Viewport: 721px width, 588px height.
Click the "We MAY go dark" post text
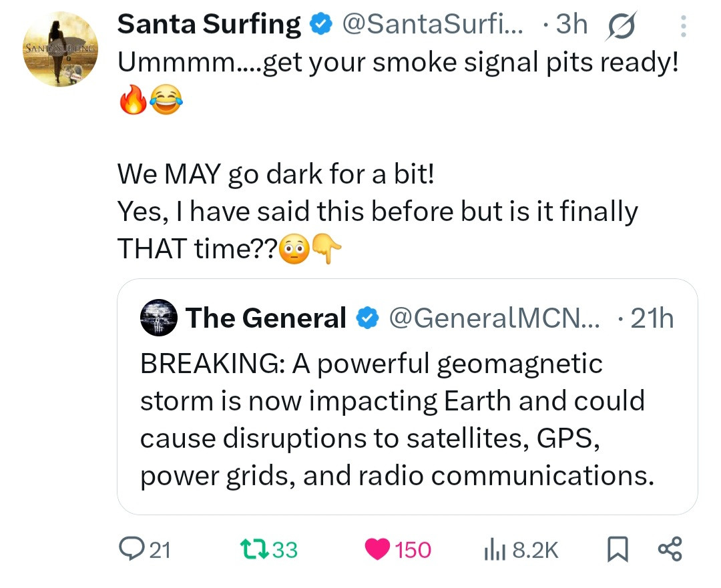276,175
